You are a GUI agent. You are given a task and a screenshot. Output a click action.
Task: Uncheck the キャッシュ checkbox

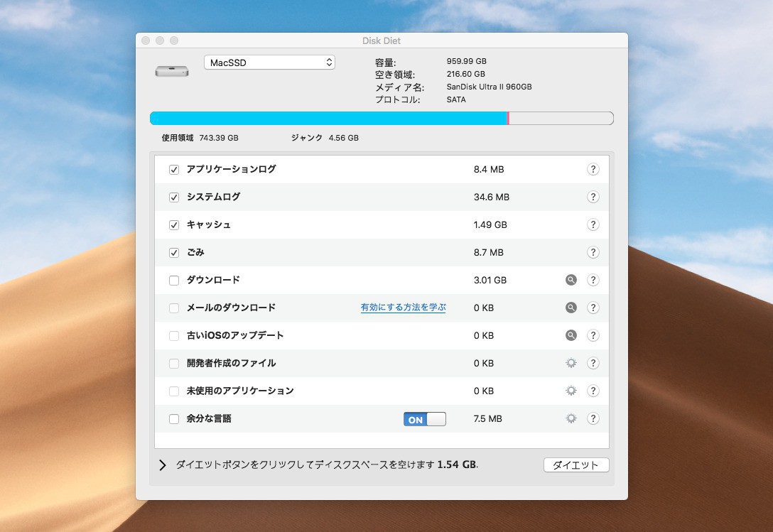click(x=174, y=225)
